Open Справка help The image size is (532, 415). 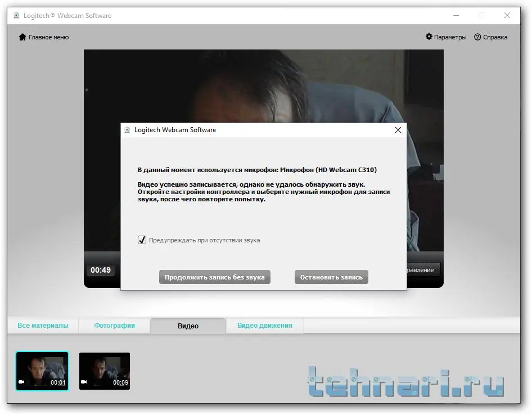point(490,37)
